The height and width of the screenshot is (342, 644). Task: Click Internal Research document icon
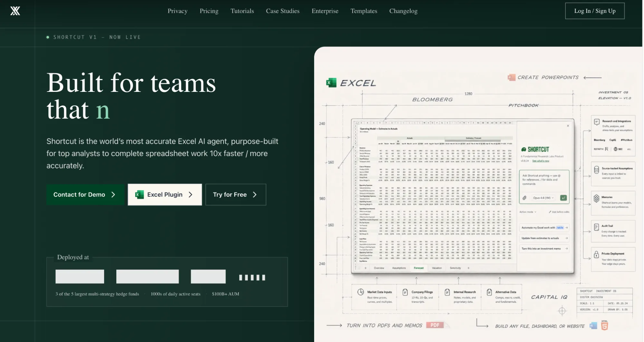[x=447, y=292]
